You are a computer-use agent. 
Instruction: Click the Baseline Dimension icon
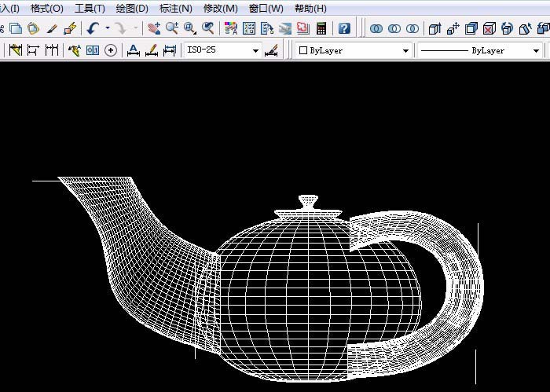tap(33, 50)
